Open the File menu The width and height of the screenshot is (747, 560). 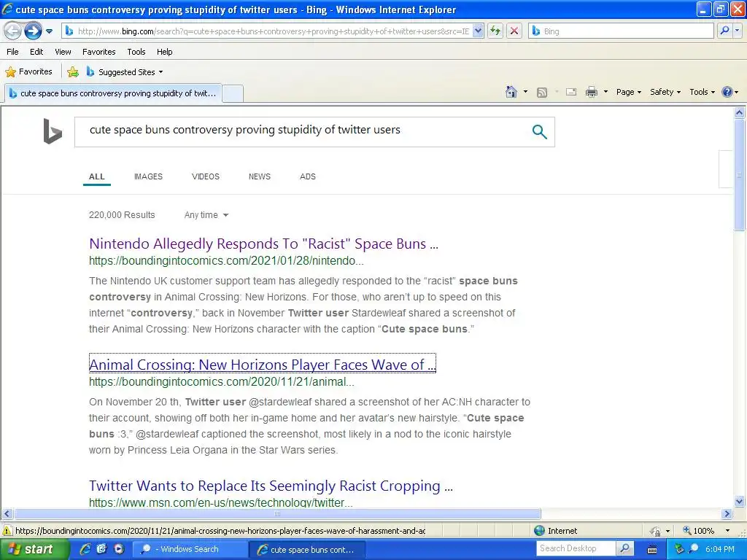pyautogui.click(x=12, y=52)
